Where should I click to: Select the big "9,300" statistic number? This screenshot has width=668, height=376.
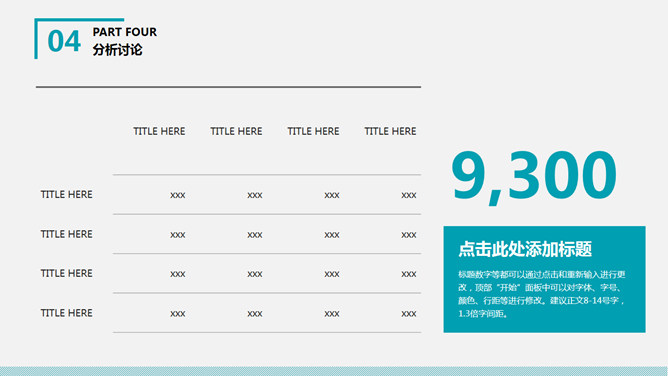[534, 176]
